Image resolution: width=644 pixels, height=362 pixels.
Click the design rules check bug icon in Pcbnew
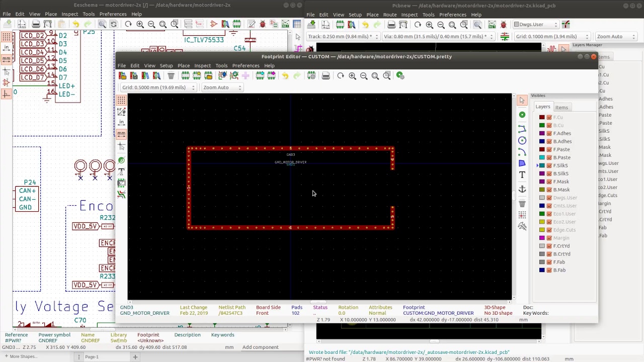tap(504, 25)
